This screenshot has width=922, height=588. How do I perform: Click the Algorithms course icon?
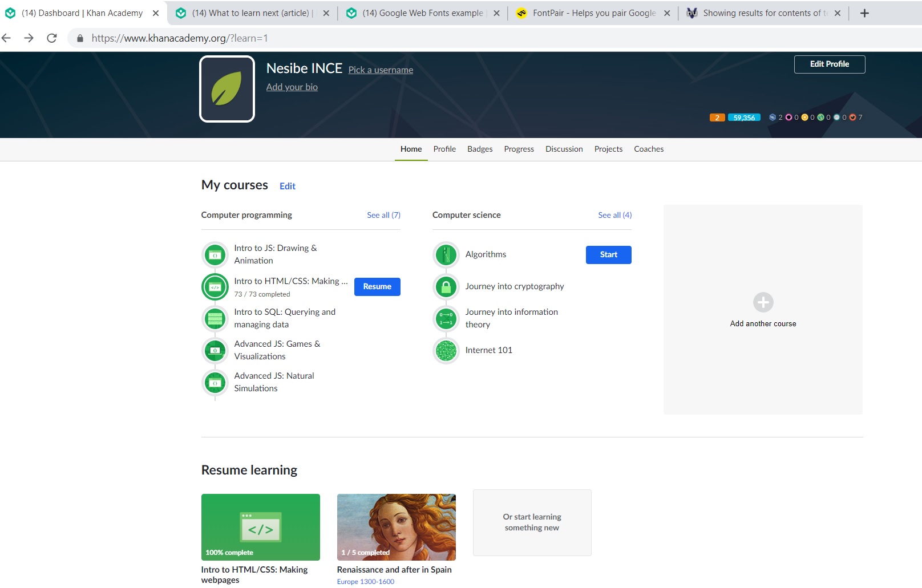[446, 255]
